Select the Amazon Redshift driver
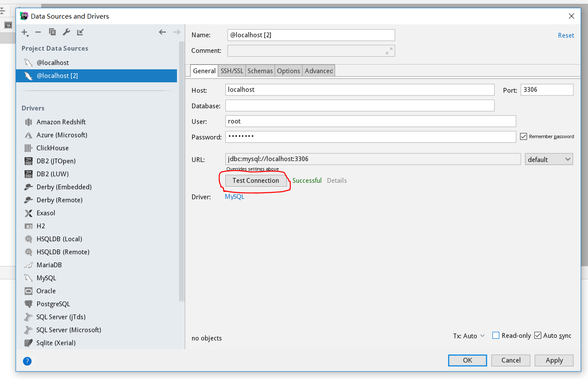 [x=61, y=122]
